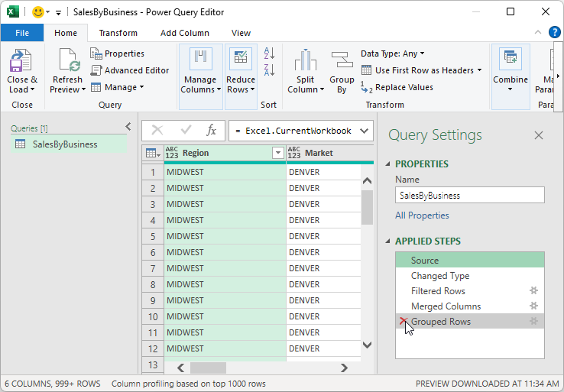The width and height of the screenshot is (564, 392).
Task: Click Replace Values
Action: (x=397, y=87)
